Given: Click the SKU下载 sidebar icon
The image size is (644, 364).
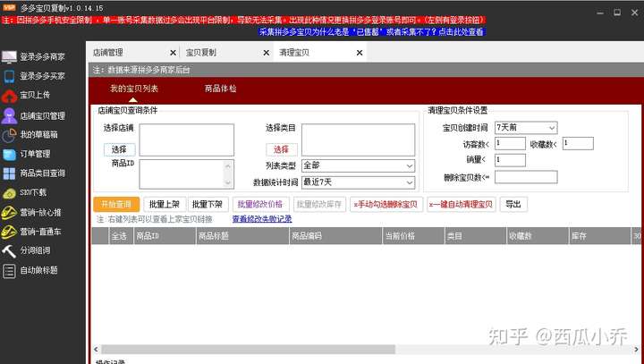Looking at the screenshot, I should point(9,192).
